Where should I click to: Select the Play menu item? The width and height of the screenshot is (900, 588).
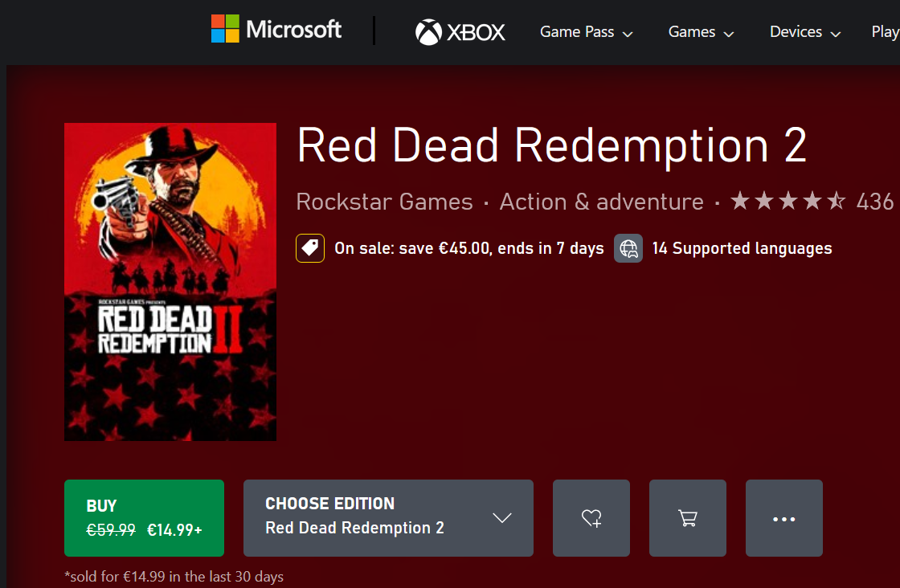[885, 32]
